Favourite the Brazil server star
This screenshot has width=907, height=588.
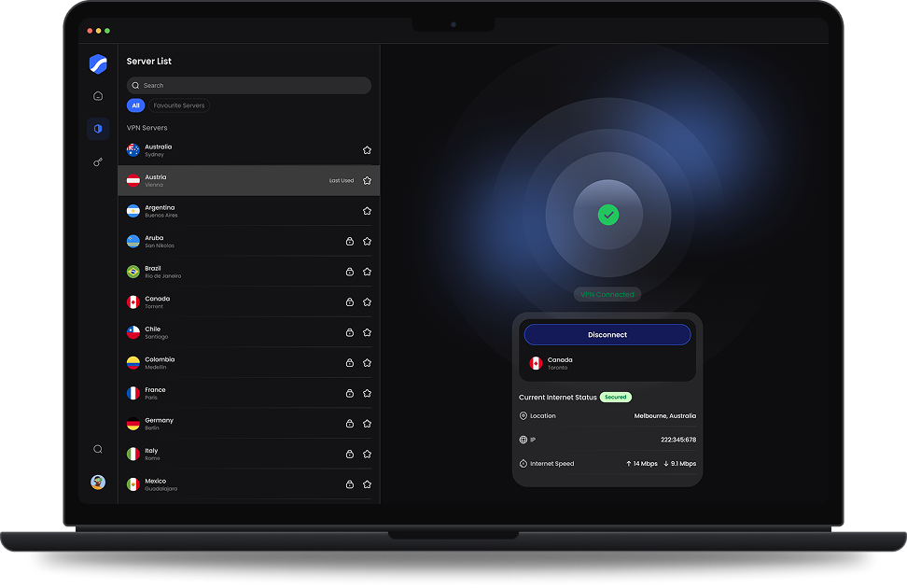pyautogui.click(x=367, y=272)
